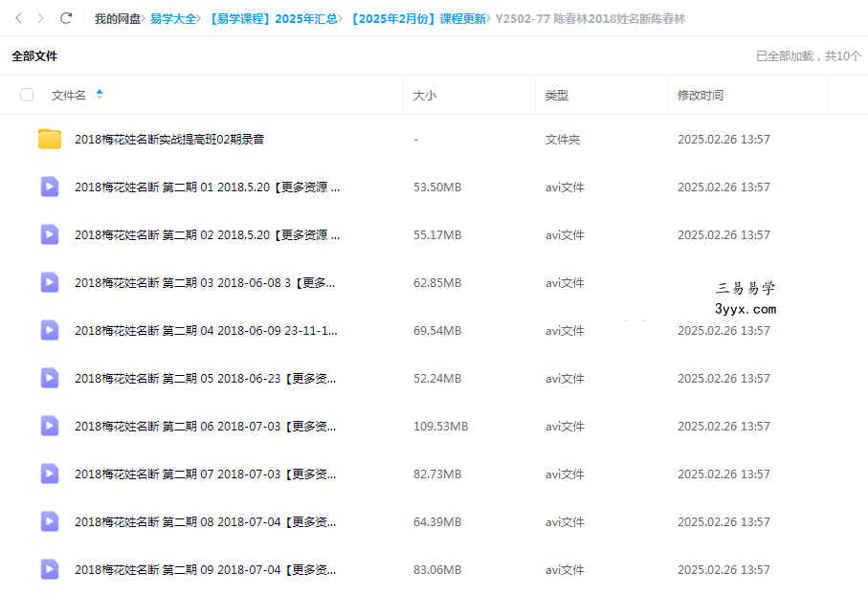The image size is (868, 595).
Task: Open file 第二期 09 2018-07-04
Action: [206, 569]
